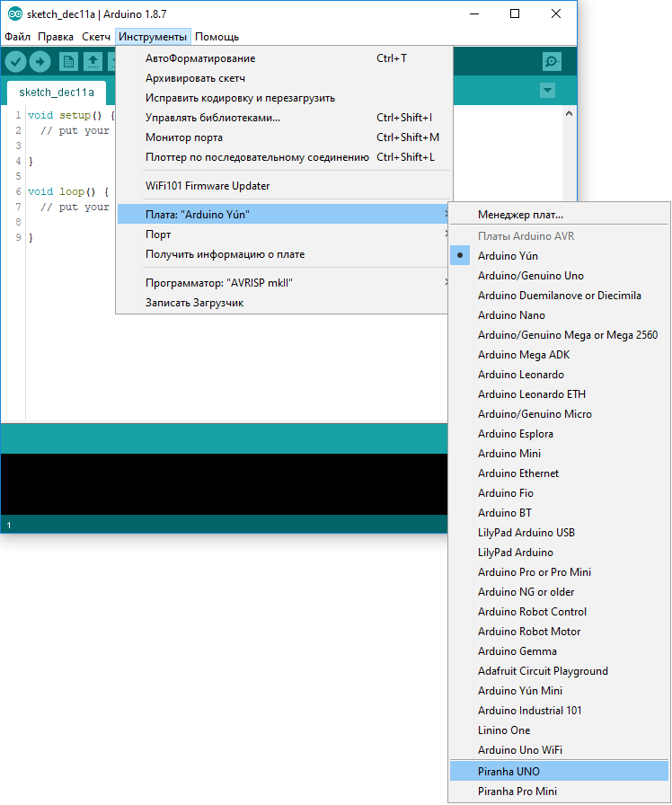Click Записать Загрузчик menu entry
The height and width of the screenshot is (805, 672).
pos(284,303)
